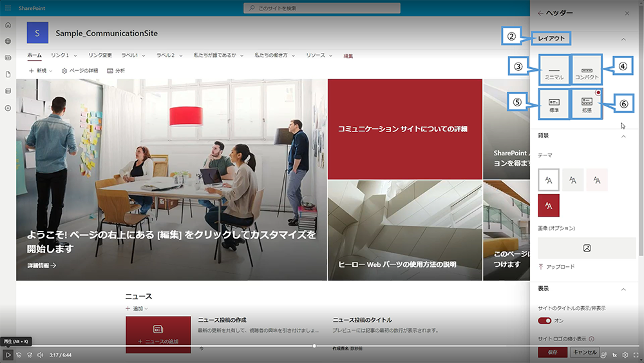Open the globe sites icon in left rail
Image resolution: width=644 pixels, height=363 pixels.
click(x=8, y=41)
